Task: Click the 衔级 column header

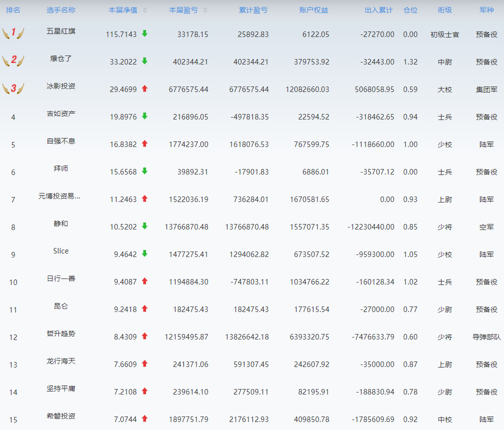Action: [445, 10]
